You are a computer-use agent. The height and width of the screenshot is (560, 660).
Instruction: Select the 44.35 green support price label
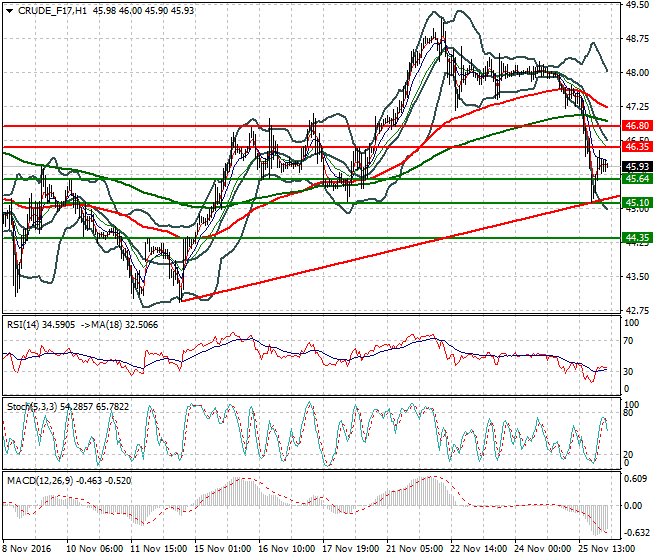(x=638, y=238)
